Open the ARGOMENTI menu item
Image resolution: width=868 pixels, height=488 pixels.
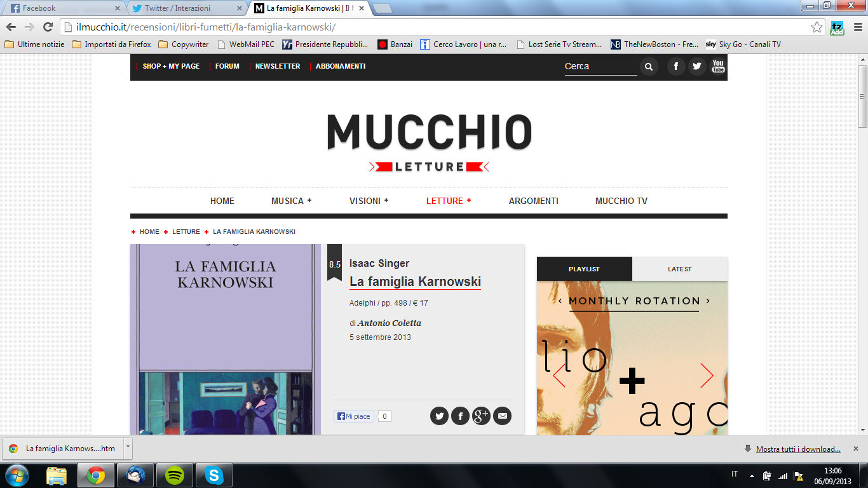point(533,201)
